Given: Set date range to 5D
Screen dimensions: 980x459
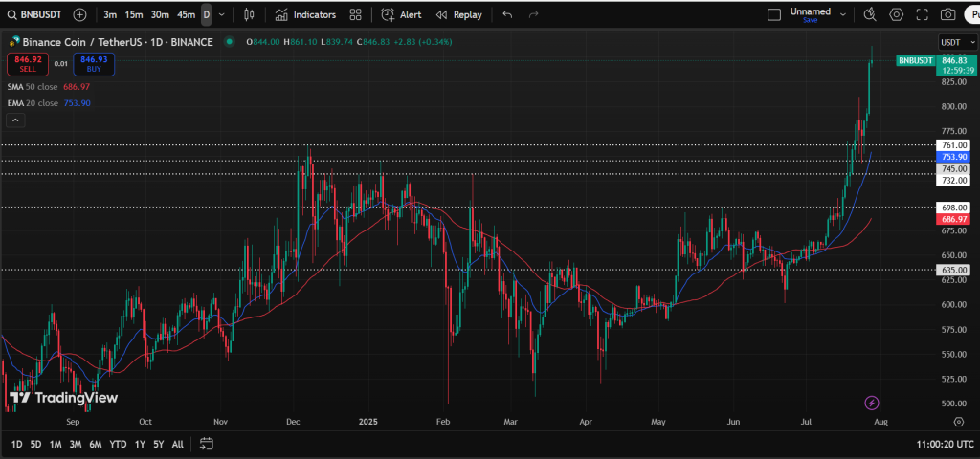Looking at the screenshot, I should [35, 444].
